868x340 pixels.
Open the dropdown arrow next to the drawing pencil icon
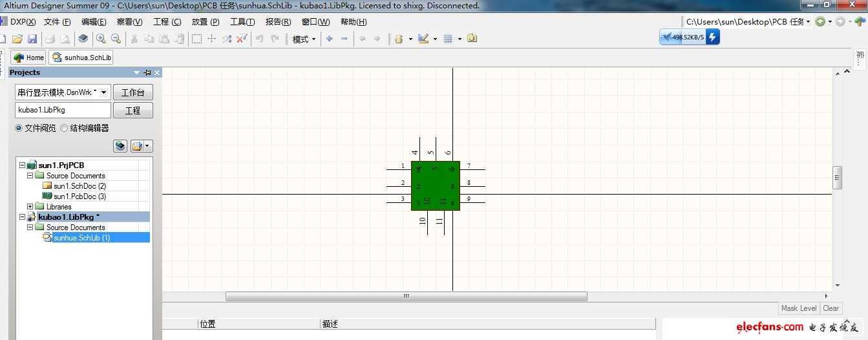click(x=435, y=39)
